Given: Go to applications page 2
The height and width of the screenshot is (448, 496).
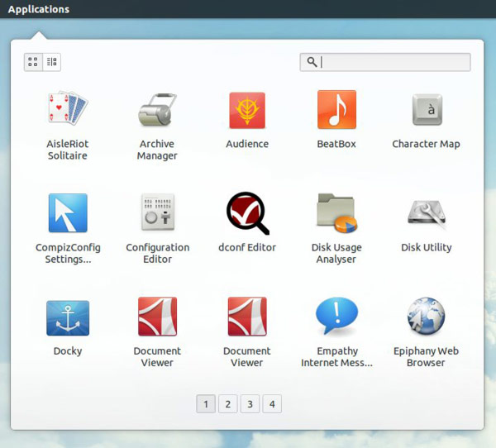Looking at the screenshot, I should click(x=228, y=404).
